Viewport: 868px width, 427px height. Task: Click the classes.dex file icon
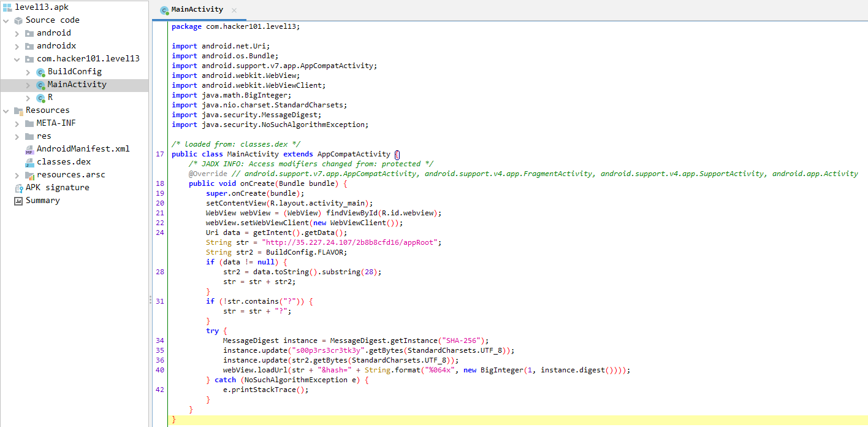29,162
